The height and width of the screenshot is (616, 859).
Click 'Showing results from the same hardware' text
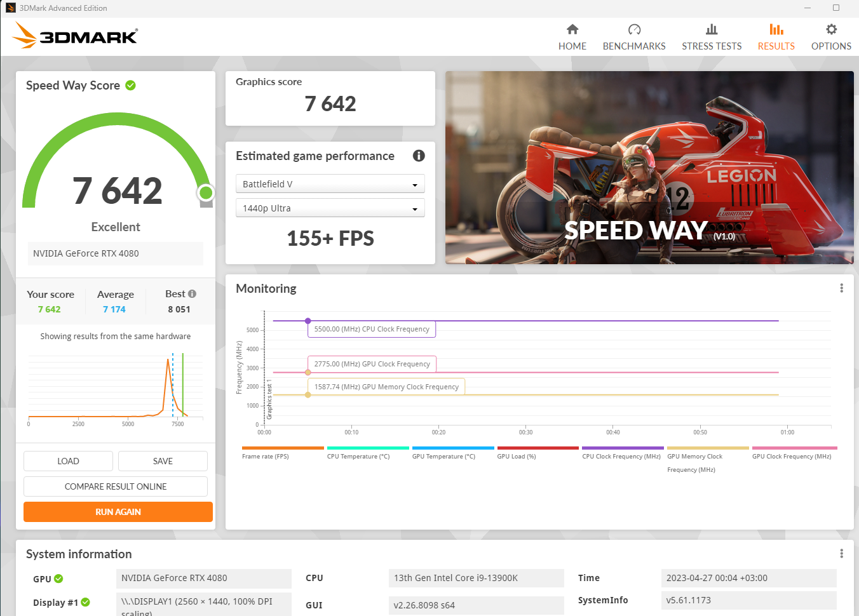coord(116,337)
